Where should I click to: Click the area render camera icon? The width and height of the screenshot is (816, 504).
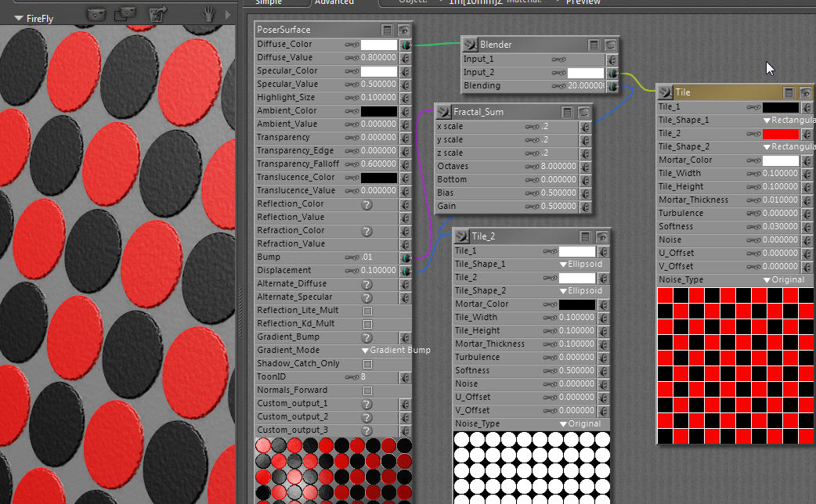[x=124, y=14]
